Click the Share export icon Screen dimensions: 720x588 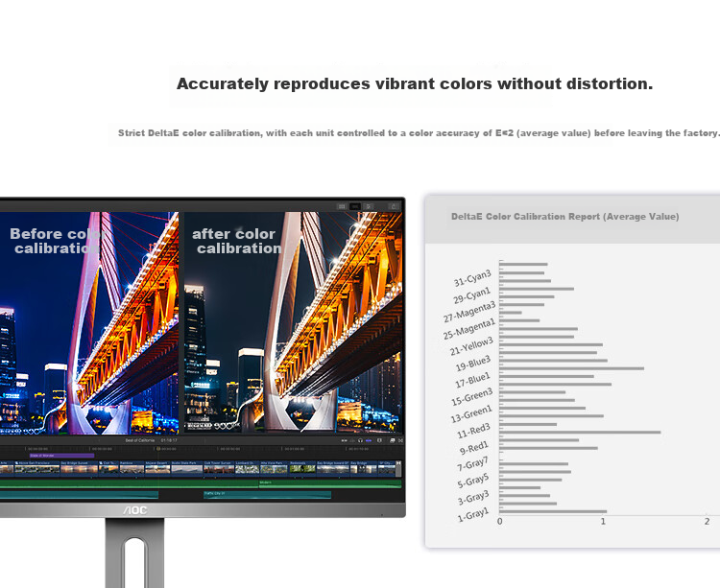pos(394,206)
